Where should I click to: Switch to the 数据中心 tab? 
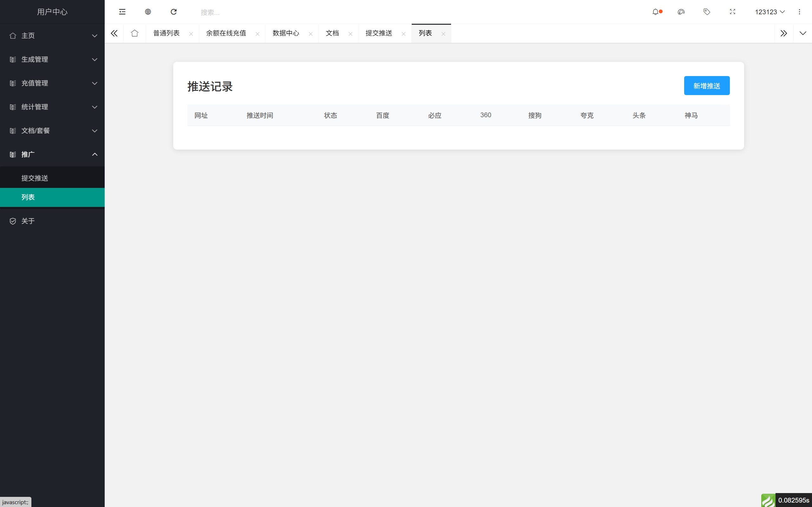pyautogui.click(x=285, y=33)
